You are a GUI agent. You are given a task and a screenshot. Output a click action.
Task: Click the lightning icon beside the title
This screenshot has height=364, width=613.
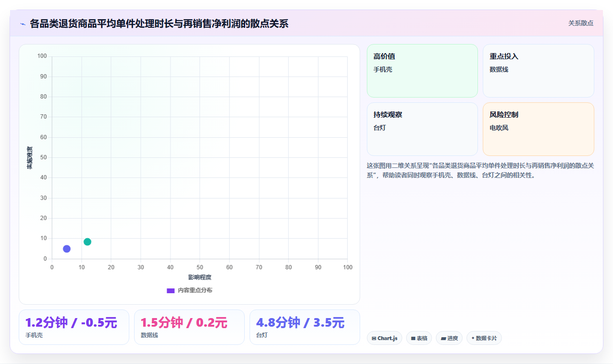pos(23,24)
